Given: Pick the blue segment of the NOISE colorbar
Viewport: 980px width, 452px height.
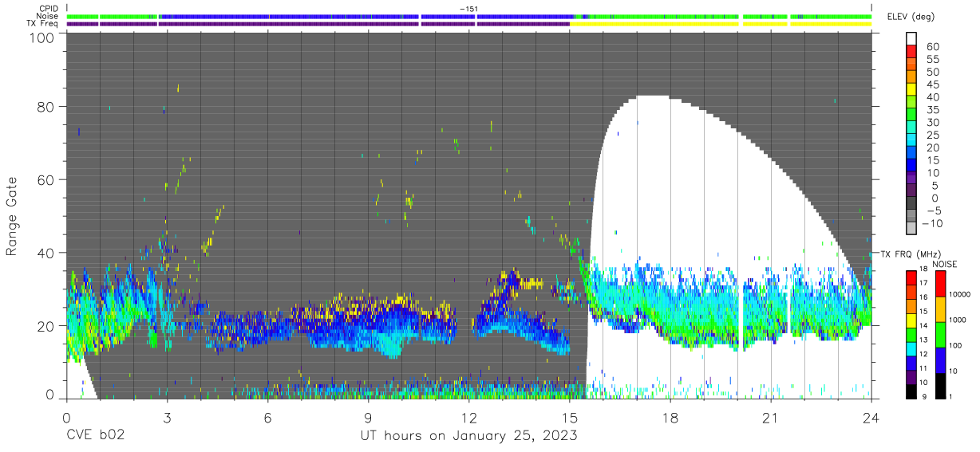Looking at the screenshot, I should [x=942, y=360].
